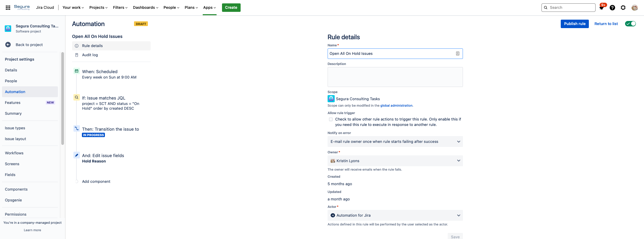This screenshot has height=239, width=644.
Task: Click the Publish rule button
Action: pyautogui.click(x=575, y=24)
